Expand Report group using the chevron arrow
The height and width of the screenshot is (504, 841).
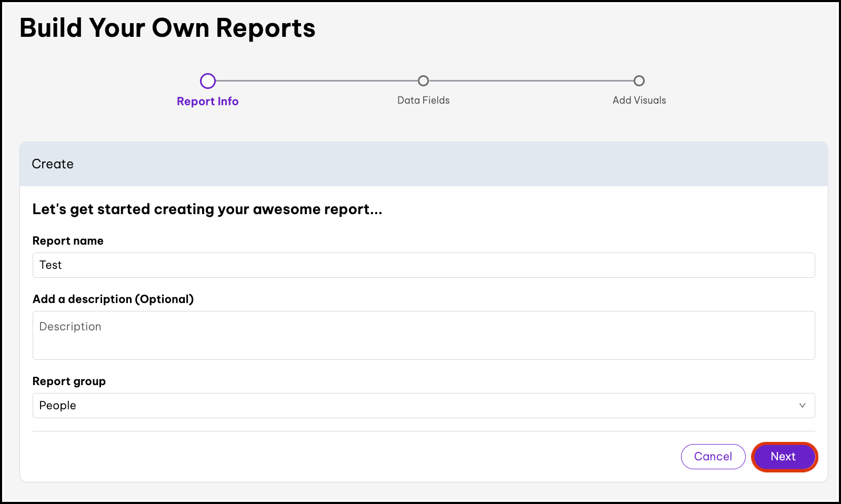pos(802,406)
